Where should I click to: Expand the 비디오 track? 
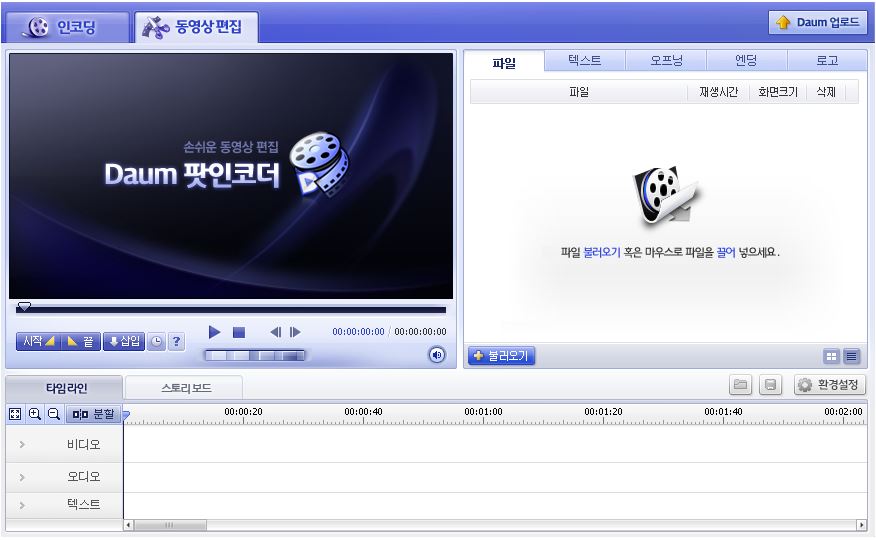click(22, 445)
